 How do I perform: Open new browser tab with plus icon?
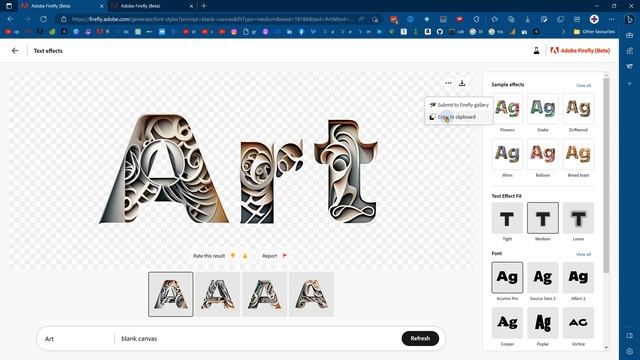tap(204, 6)
